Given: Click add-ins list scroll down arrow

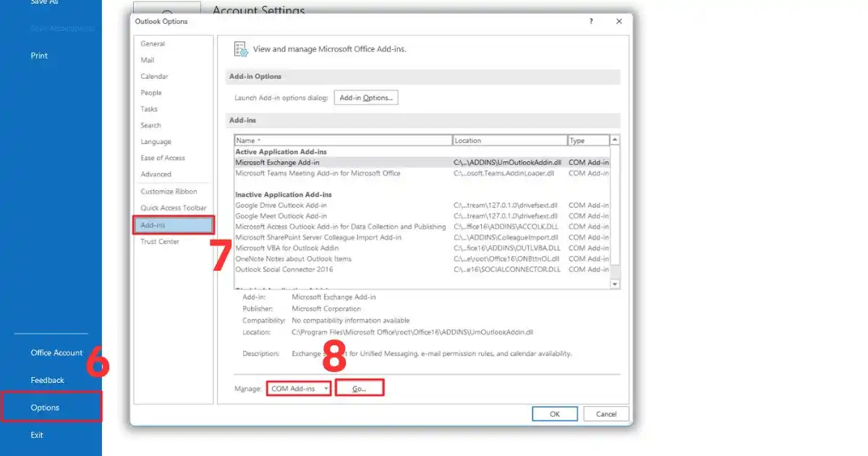Looking at the screenshot, I should click(615, 284).
